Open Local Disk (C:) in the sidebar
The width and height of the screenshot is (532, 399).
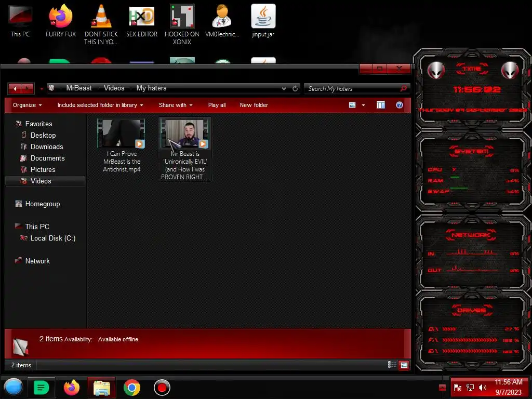[x=52, y=238]
